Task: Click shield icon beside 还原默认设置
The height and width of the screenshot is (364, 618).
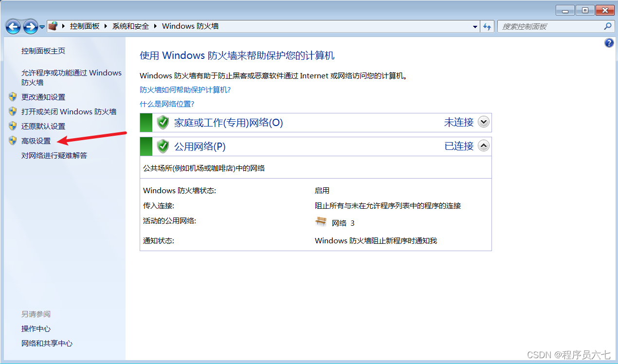Action: coord(13,126)
